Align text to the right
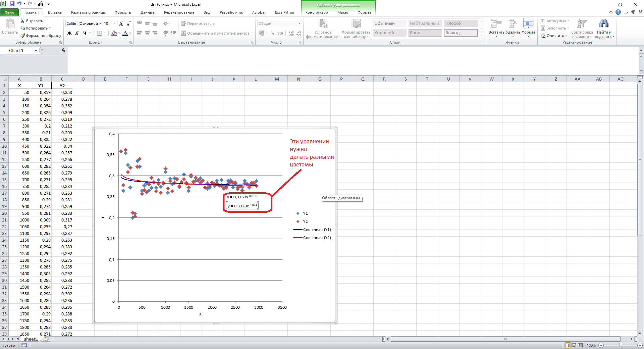 155,33
